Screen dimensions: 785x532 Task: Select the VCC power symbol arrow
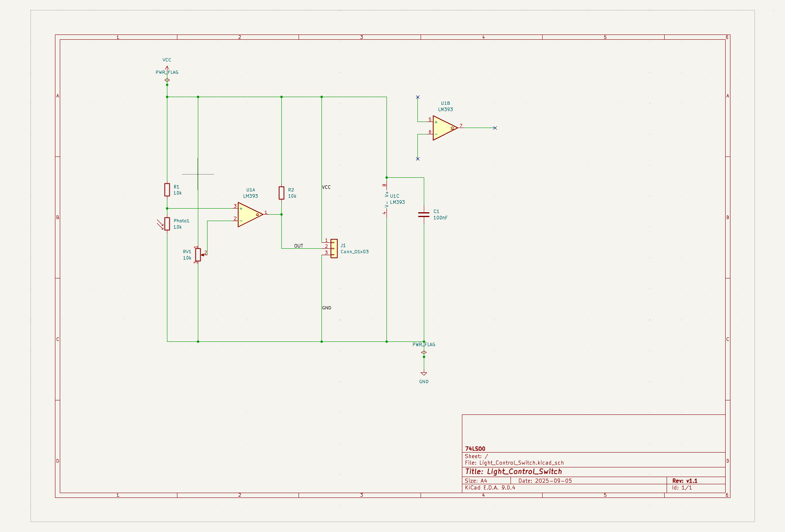[167, 68]
